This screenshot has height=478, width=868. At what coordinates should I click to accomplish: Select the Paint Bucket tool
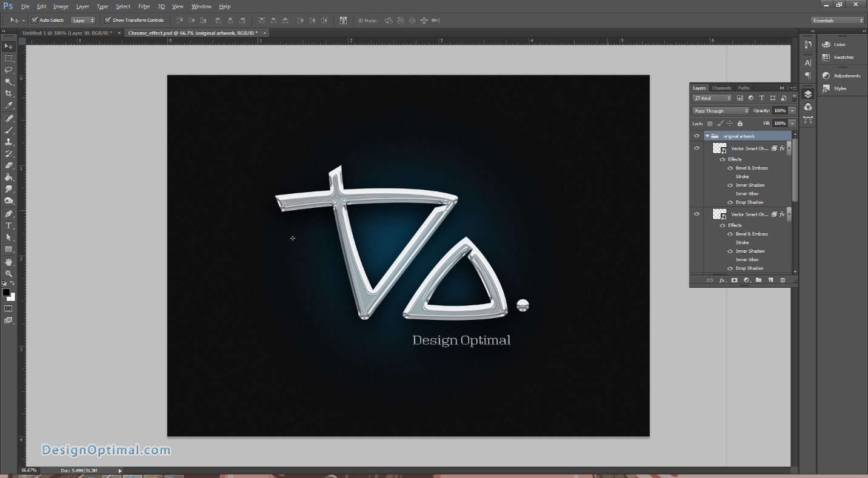(8, 178)
